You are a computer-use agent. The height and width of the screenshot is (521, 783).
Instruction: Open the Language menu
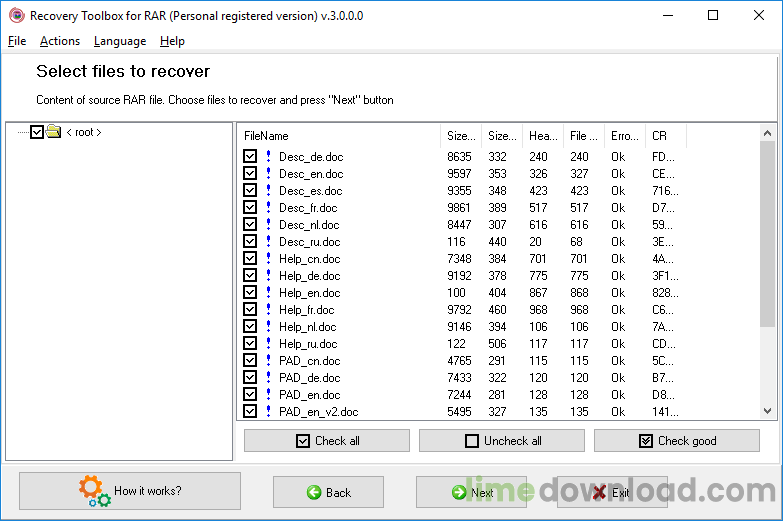pyautogui.click(x=120, y=41)
